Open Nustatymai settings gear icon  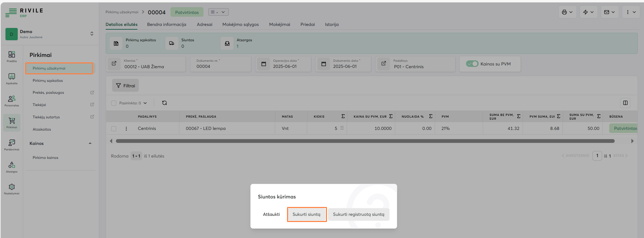[x=12, y=189]
